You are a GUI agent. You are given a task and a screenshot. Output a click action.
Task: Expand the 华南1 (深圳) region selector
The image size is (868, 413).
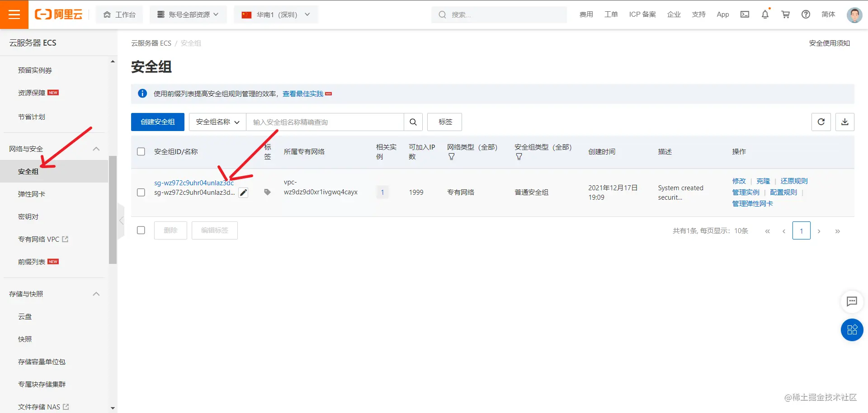(276, 14)
